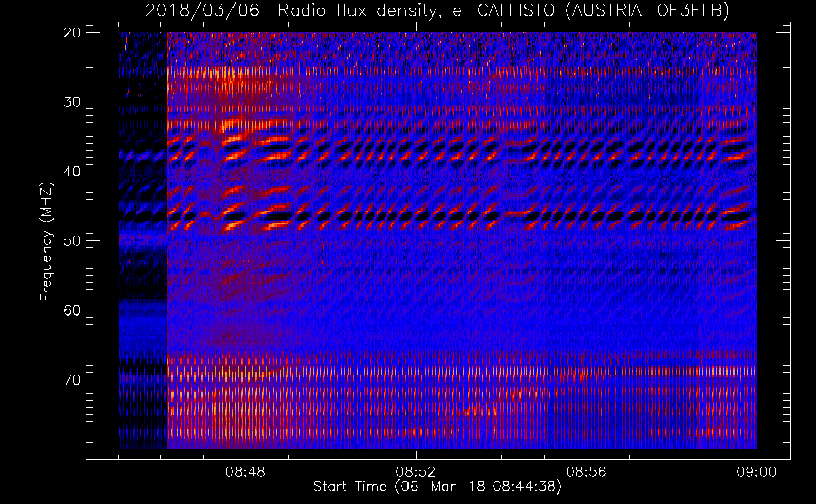
Task: Click the 20 frequency tick label
Action: tap(73, 33)
